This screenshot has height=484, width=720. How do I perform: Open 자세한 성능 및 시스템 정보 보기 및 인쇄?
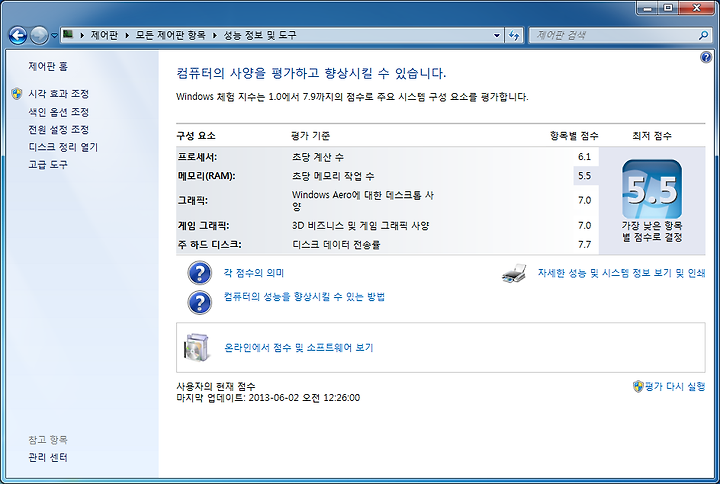(621, 273)
